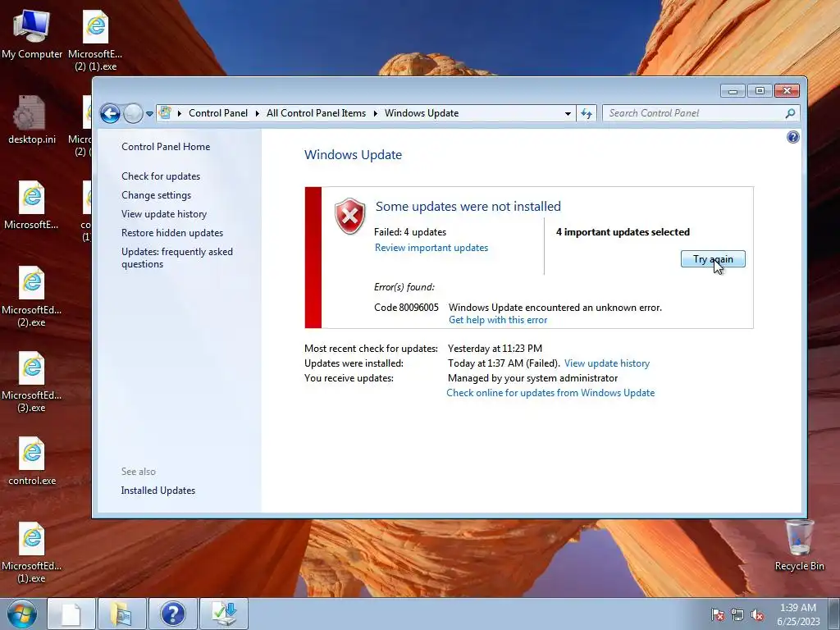Open Help with the blue question mark

click(x=793, y=137)
